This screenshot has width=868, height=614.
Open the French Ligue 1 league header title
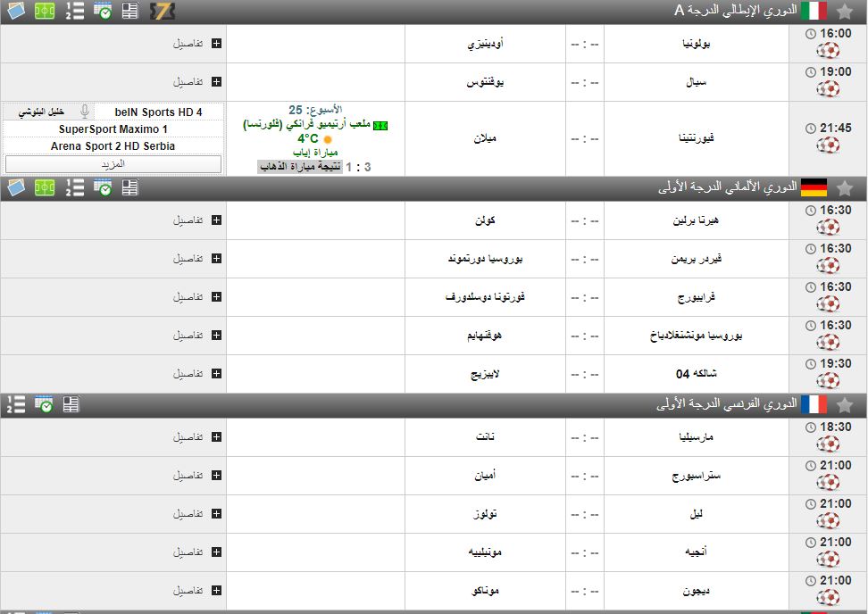(726, 404)
